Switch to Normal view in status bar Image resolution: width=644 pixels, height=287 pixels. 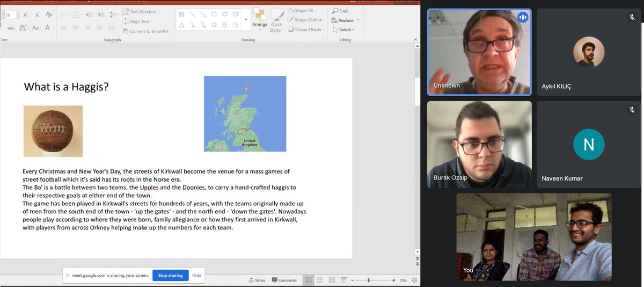point(308,280)
